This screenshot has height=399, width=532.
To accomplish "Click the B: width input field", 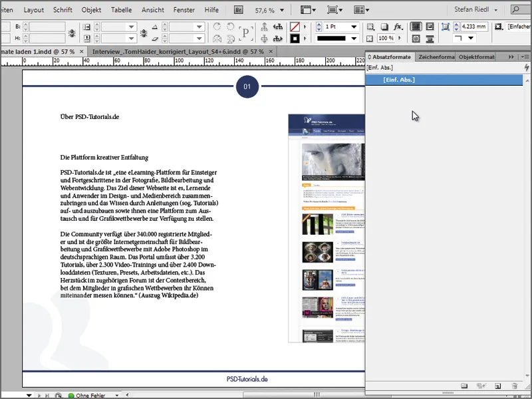I will coord(47,27).
